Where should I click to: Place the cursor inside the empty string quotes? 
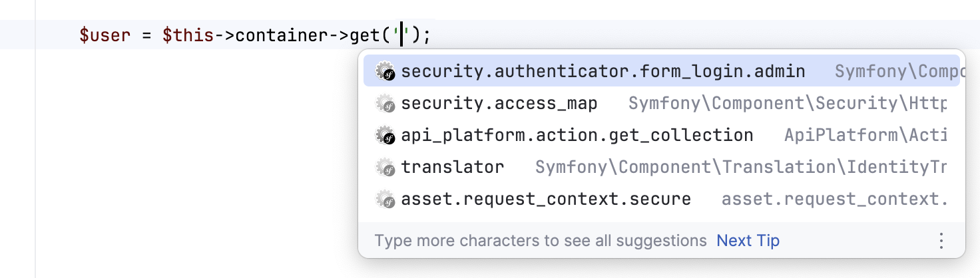coord(402,35)
